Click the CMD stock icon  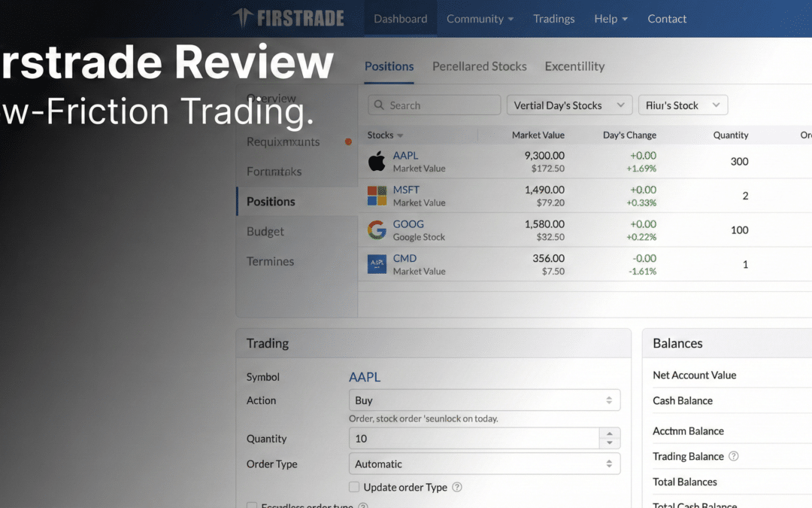point(377,264)
